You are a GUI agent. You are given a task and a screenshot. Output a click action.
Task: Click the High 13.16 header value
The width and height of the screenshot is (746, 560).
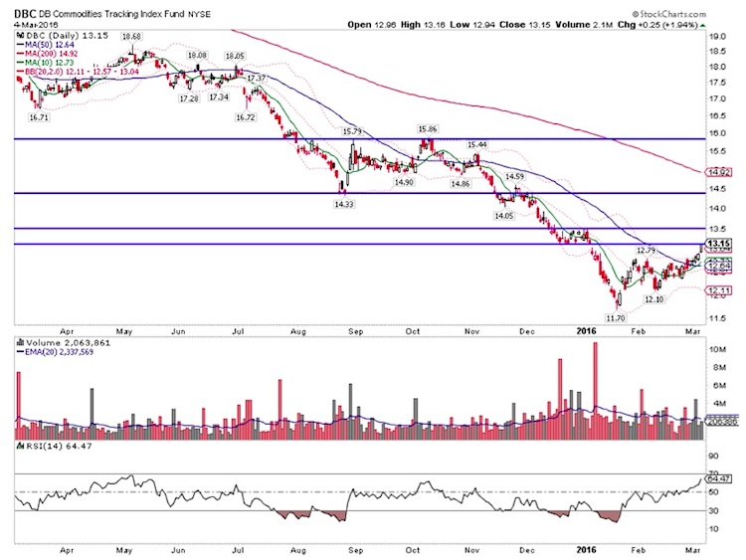[423, 25]
